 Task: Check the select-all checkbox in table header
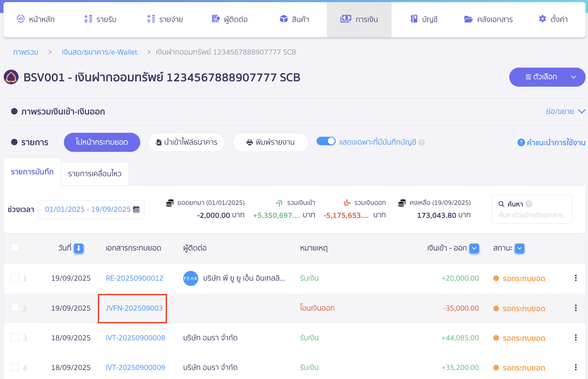[x=15, y=248]
